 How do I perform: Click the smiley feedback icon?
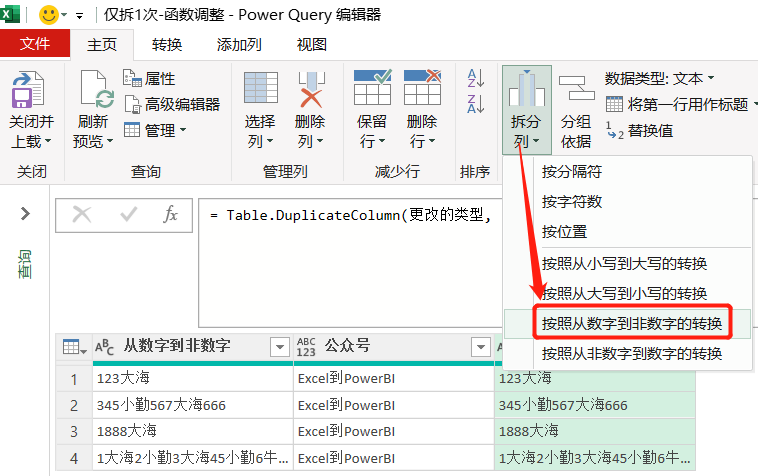(x=48, y=15)
